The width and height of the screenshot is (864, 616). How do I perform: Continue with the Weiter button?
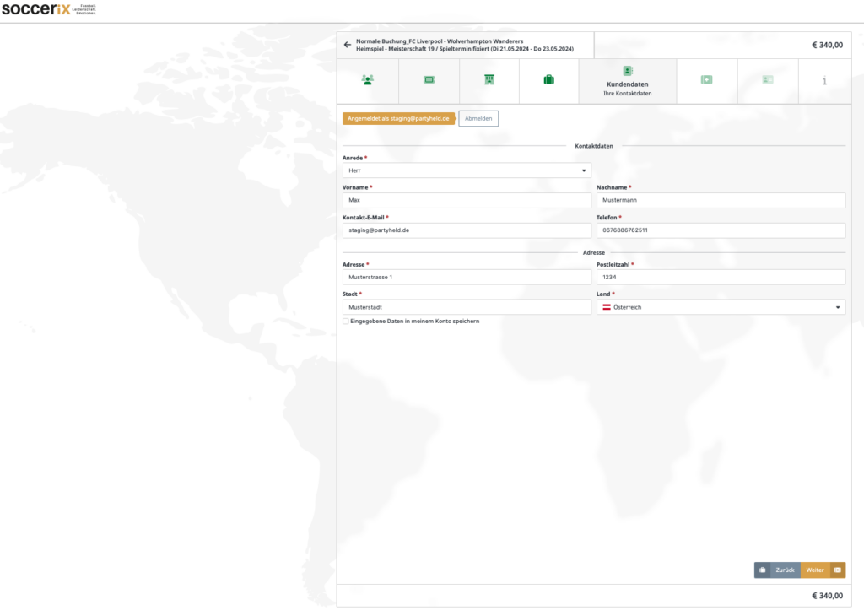pos(823,570)
